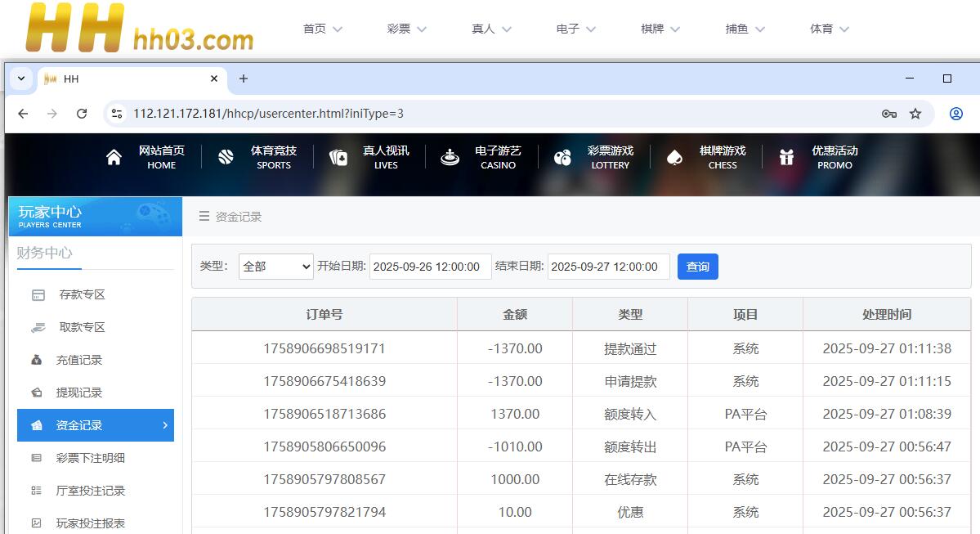This screenshot has height=534, width=980.
Task: Open 存款专区 in the sidebar
Action: pos(82,294)
